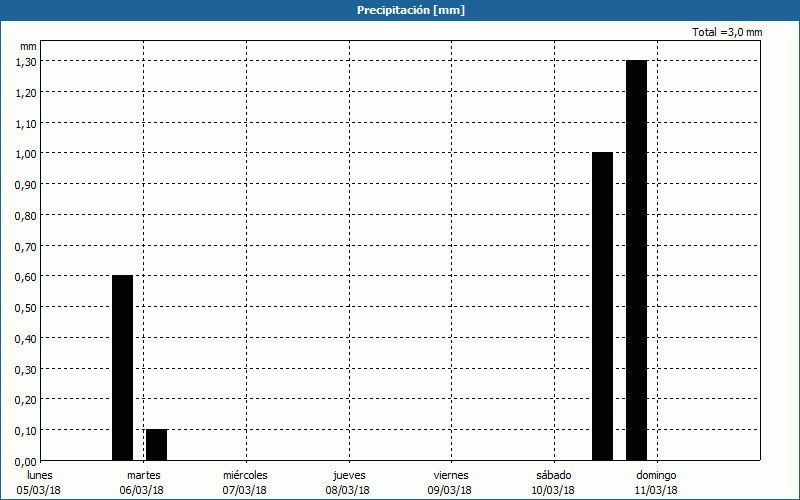Screen dimensions: 800x500
Task: Click the 0,60 mm precipitation bar
Action: pos(122,367)
